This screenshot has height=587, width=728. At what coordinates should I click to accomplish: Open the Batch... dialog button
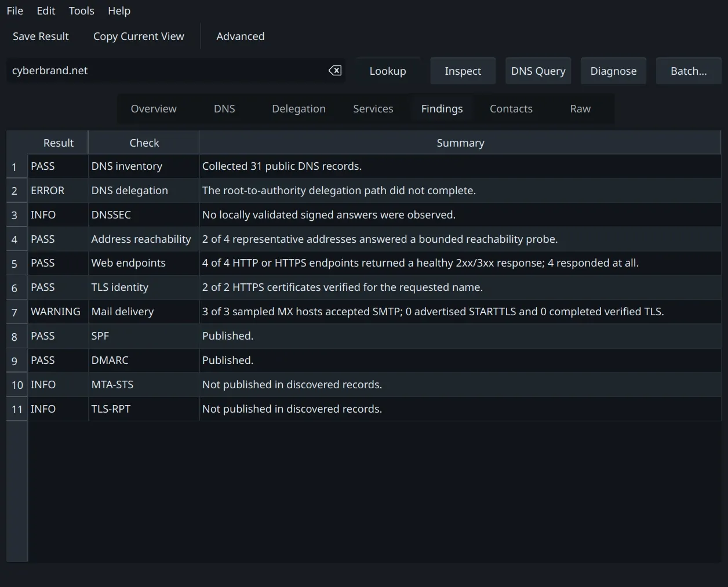pos(689,71)
